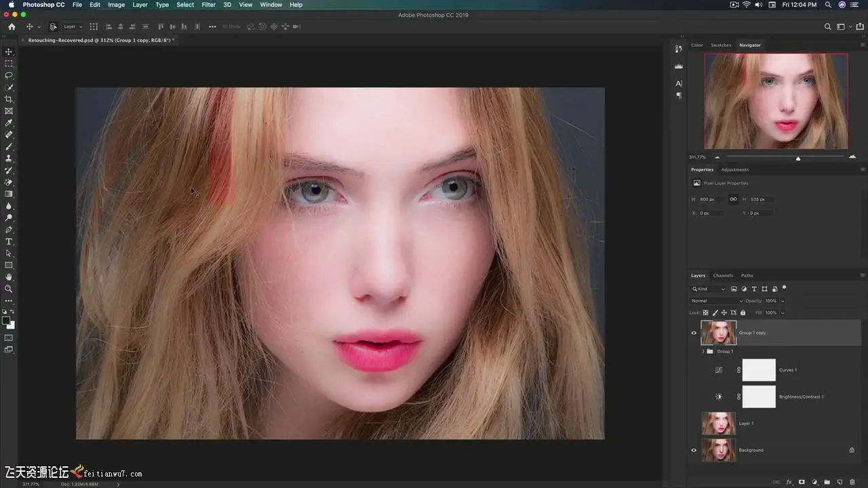
Task: Select the Curves 1 layer
Action: click(787, 370)
